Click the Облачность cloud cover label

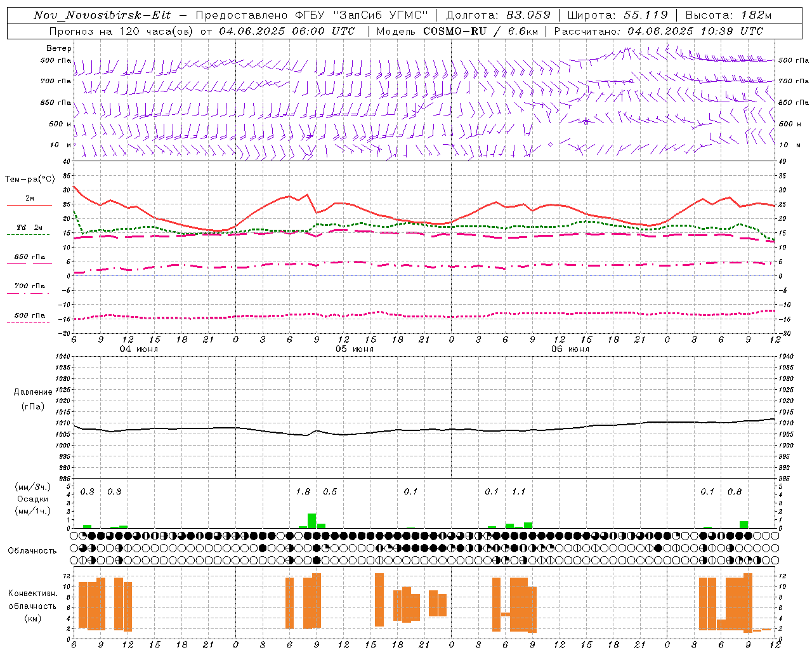click(x=32, y=550)
